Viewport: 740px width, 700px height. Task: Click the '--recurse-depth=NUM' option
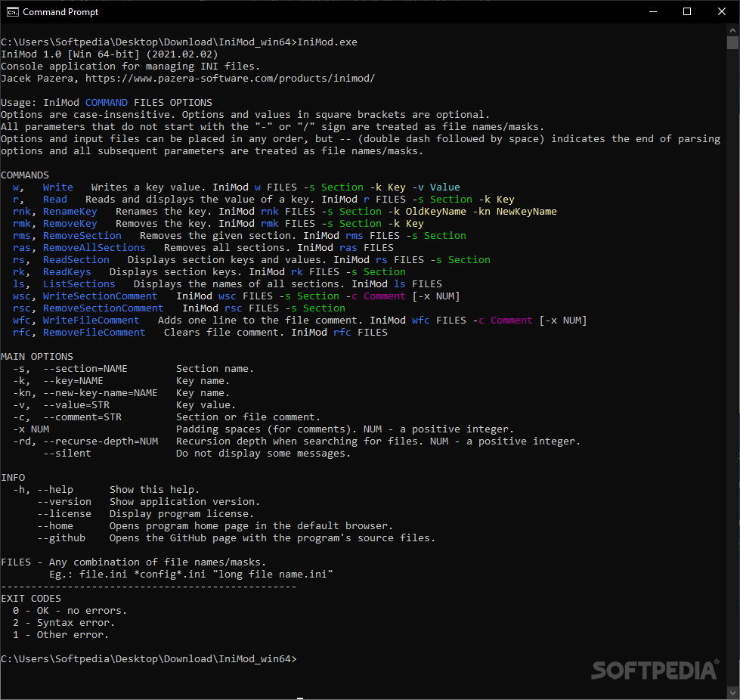[x=100, y=441]
